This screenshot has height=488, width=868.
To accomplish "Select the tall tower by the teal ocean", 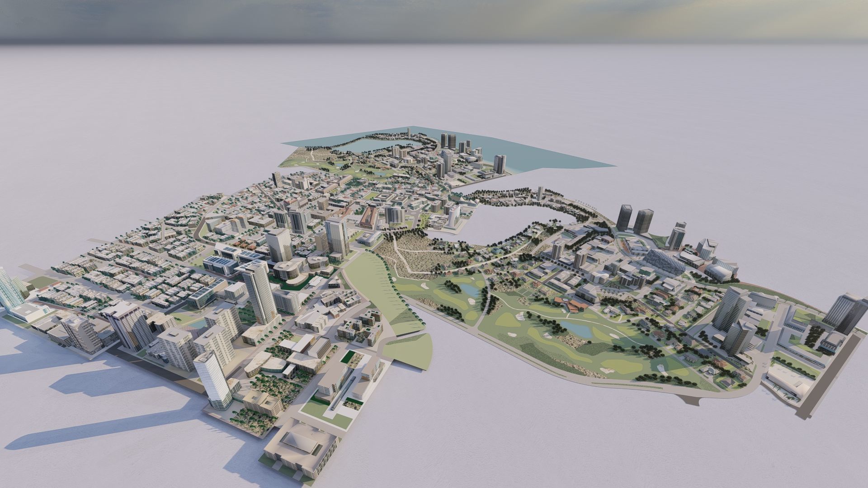I will (500, 164).
